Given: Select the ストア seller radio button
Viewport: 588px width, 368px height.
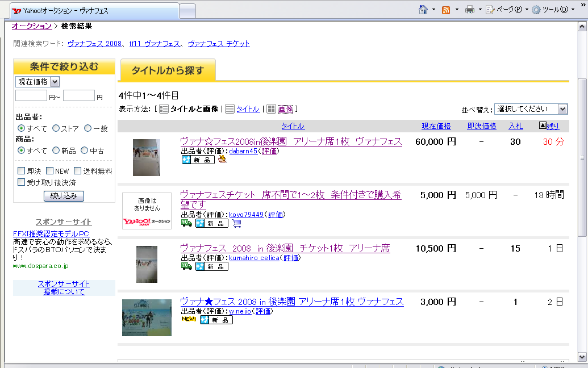Looking at the screenshot, I should pos(56,128).
